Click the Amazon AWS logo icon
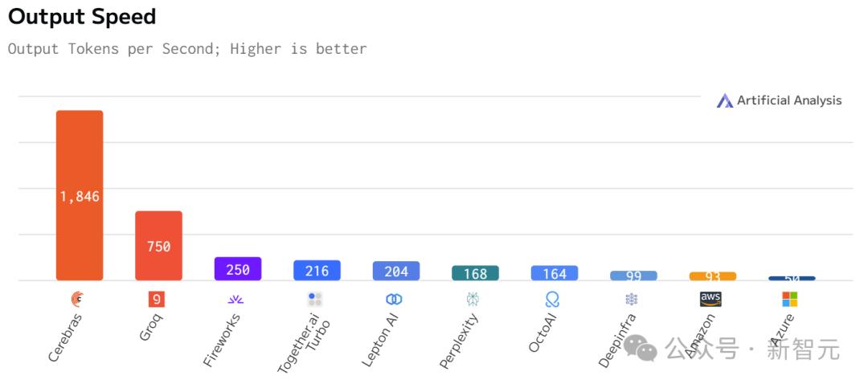Screen dimensions: 868x384 710,299
